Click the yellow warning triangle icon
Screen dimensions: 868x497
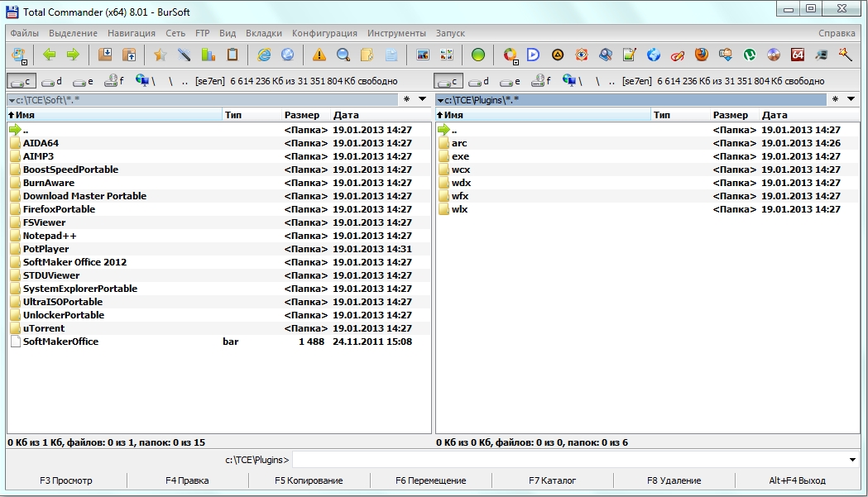pyautogui.click(x=319, y=55)
